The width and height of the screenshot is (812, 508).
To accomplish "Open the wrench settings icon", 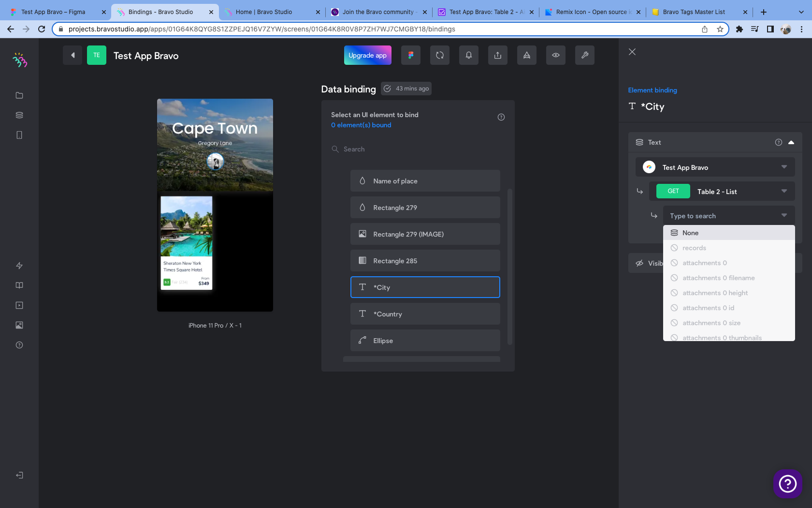I will tap(585, 55).
